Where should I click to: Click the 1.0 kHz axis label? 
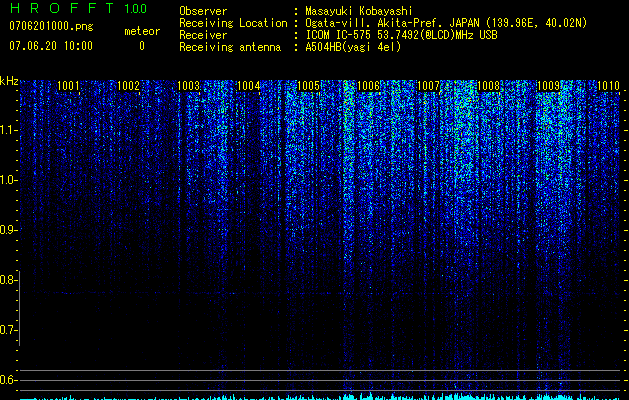(8, 180)
